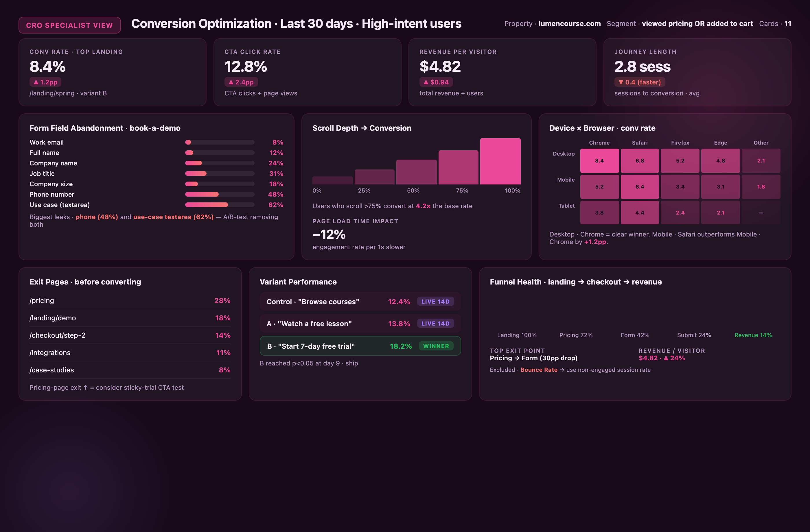Select the /checkout/step-2 exit page row
Screen dimensions: 810x532
pos(130,335)
